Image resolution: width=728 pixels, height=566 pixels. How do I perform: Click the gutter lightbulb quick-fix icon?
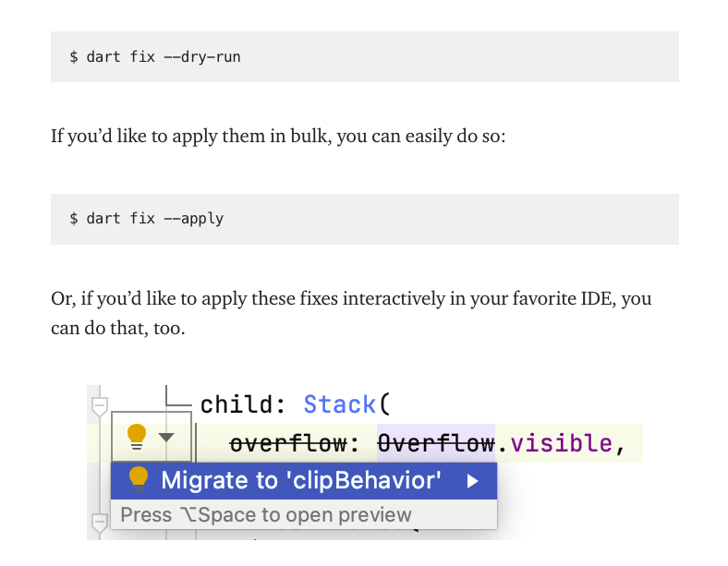[x=137, y=437]
